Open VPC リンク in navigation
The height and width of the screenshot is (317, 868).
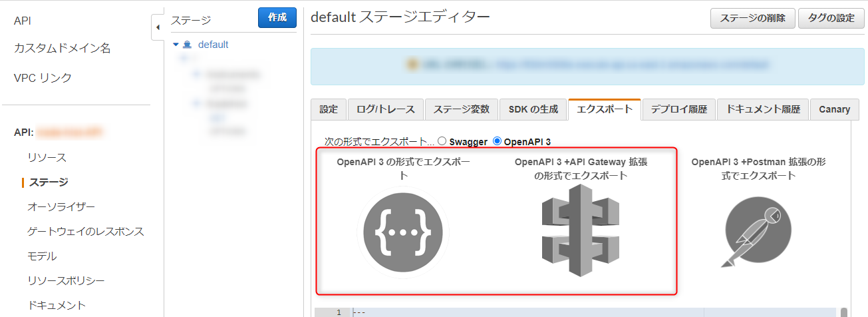43,78
